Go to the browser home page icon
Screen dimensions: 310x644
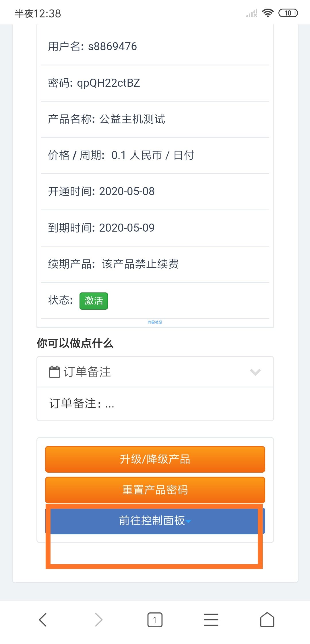pyautogui.click(x=267, y=620)
